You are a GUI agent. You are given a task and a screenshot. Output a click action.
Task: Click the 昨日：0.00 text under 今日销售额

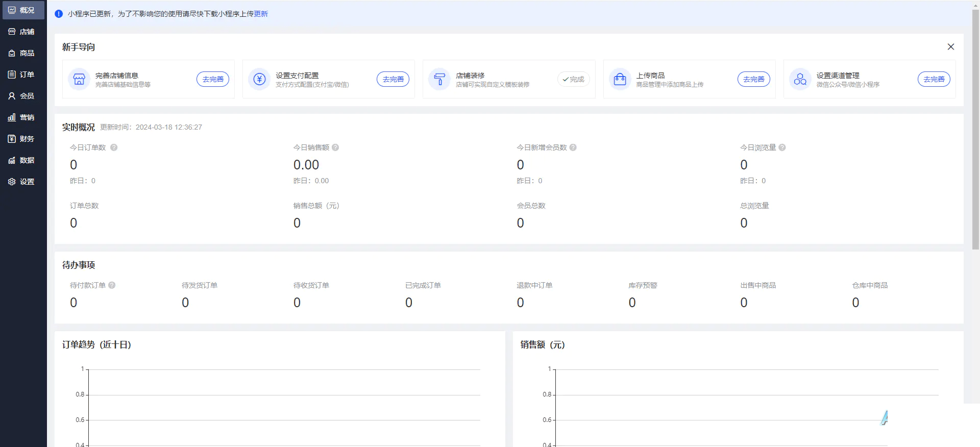[x=311, y=181]
